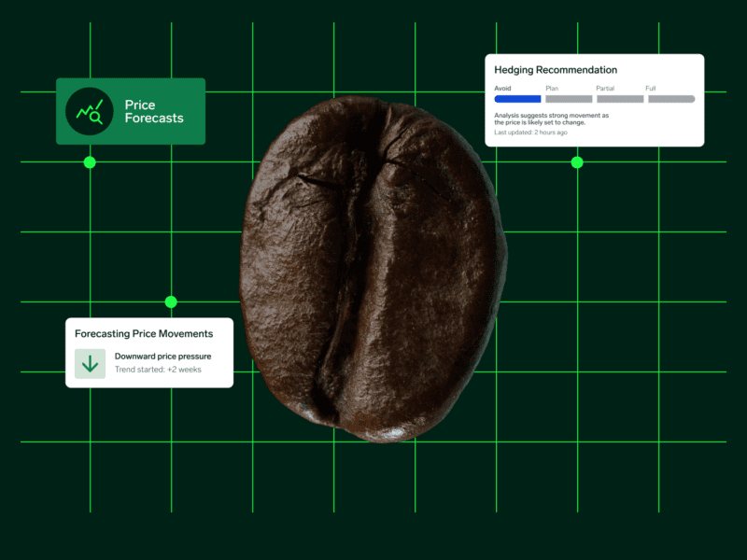This screenshot has width=747, height=560.
Task: Click the green downward arrow icon
Action: pos(90,364)
